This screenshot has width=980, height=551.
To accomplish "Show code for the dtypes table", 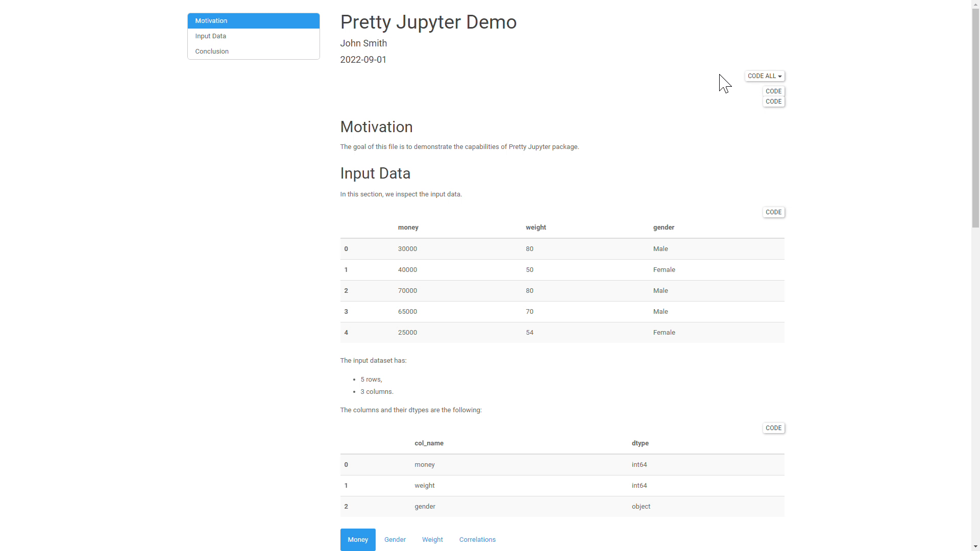I will pyautogui.click(x=773, y=428).
